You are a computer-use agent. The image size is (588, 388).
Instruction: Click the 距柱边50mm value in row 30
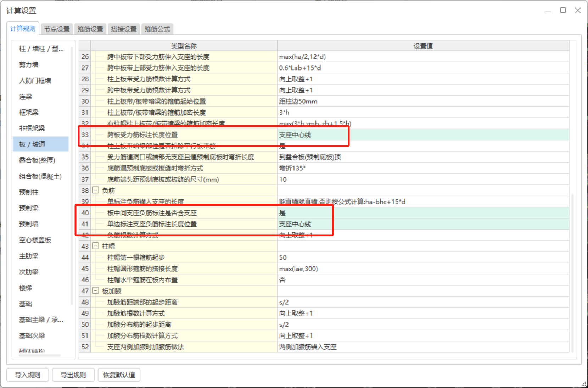(423, 101)
